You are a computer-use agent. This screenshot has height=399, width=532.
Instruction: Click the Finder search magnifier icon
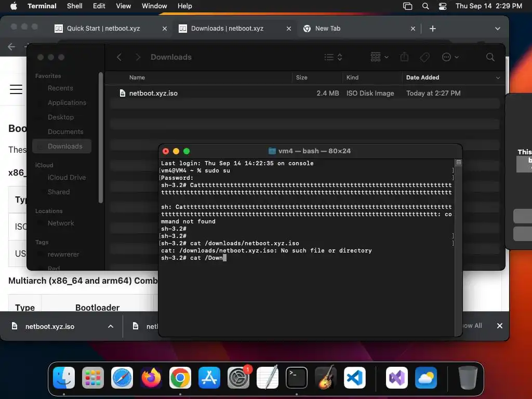(x=490, y=57)
